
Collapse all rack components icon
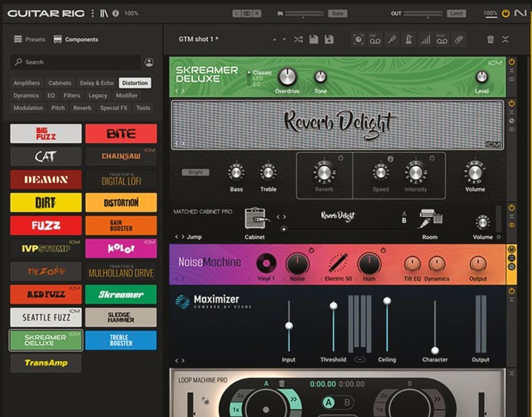[505, 40]
